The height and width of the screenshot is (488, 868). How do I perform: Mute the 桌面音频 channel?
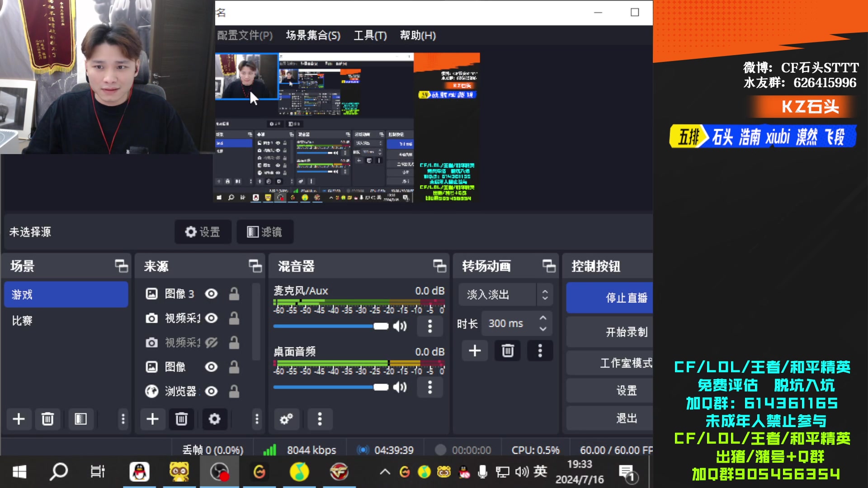pyautogui.click(x=400, y=387)
